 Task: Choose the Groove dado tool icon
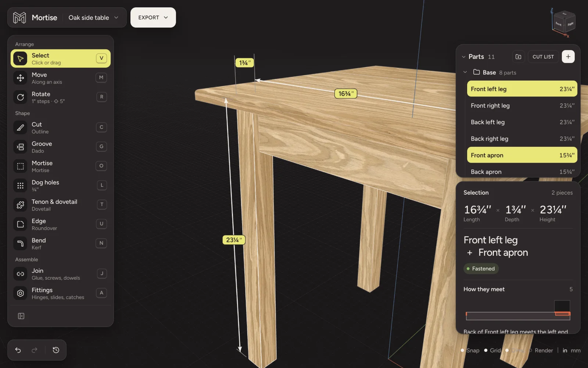click(21, 147)
